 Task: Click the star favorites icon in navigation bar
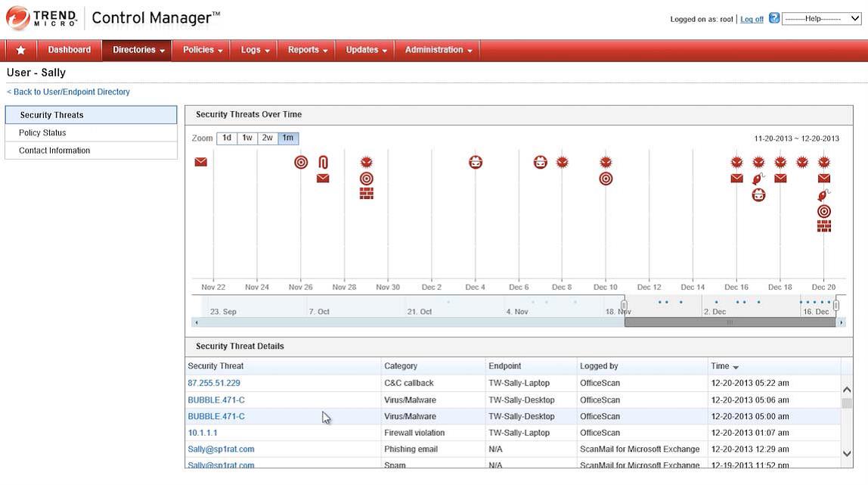pyautogui.click(x=20, y=51)
